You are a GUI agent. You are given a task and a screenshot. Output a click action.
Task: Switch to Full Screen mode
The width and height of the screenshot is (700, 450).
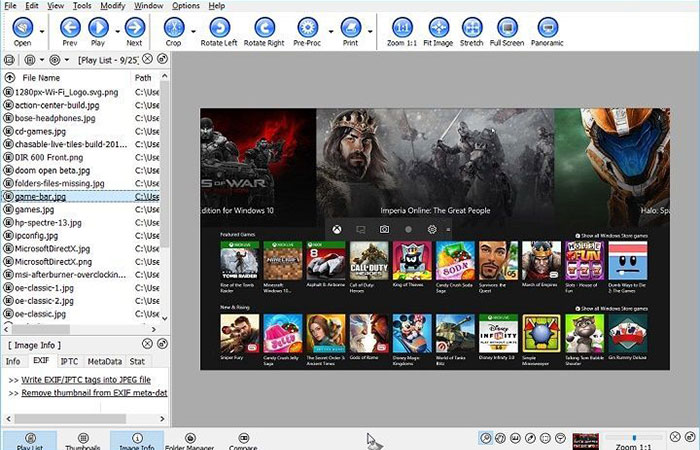point(507,28)
